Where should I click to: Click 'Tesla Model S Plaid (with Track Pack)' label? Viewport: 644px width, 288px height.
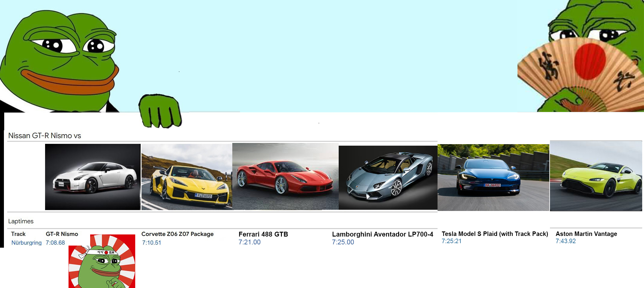[495, 234]
